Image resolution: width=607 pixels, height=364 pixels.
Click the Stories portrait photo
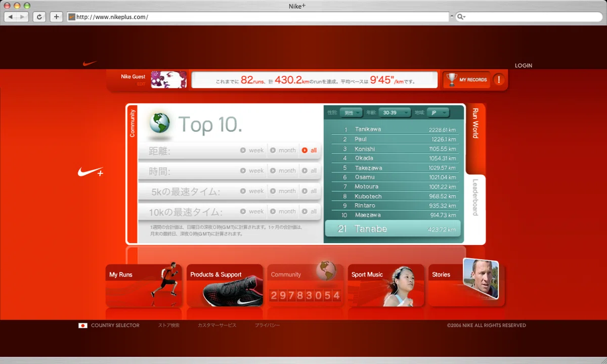(481, 279)
